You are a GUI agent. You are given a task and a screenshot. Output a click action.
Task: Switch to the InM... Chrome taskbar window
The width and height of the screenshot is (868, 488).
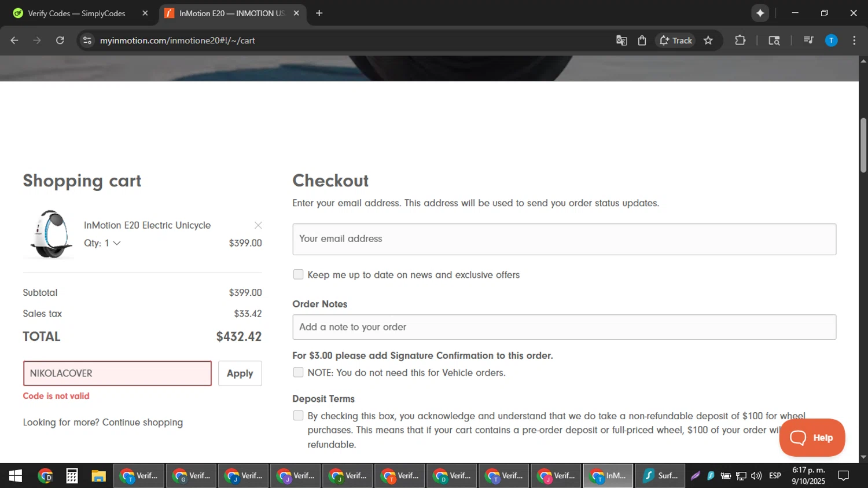pos(608,476)
